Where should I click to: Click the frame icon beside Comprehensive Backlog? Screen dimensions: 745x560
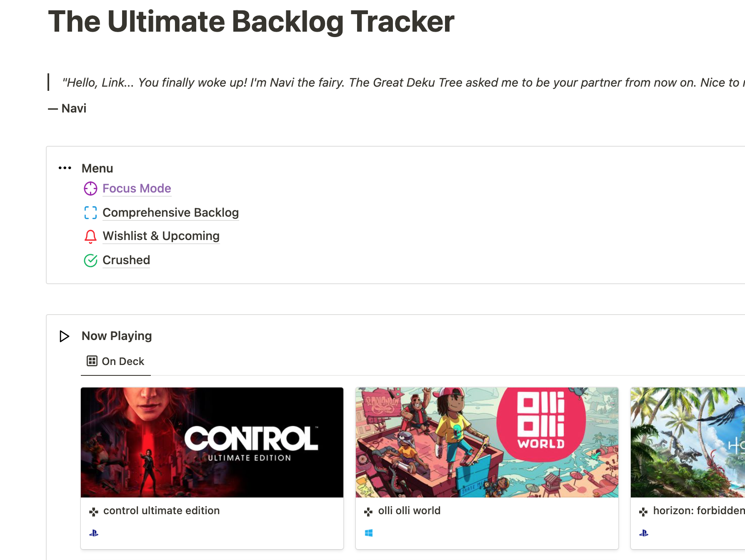point(90,213)
